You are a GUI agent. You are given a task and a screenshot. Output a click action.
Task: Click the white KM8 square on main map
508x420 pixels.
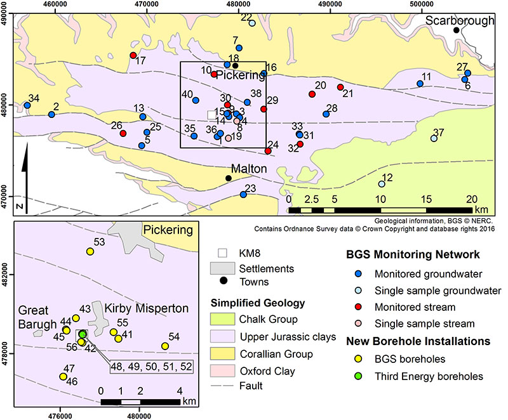tap(211, 115)
